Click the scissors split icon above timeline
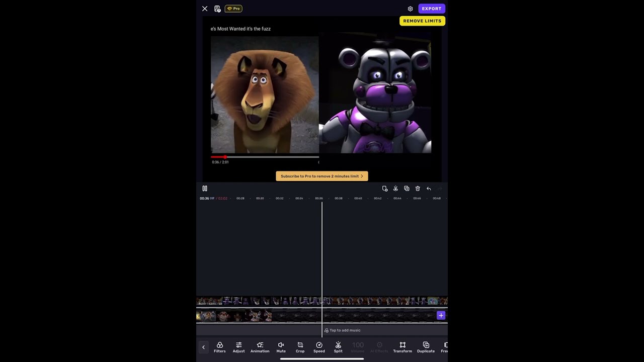Screen dimensions: 644x362 (x=395, y=189)
